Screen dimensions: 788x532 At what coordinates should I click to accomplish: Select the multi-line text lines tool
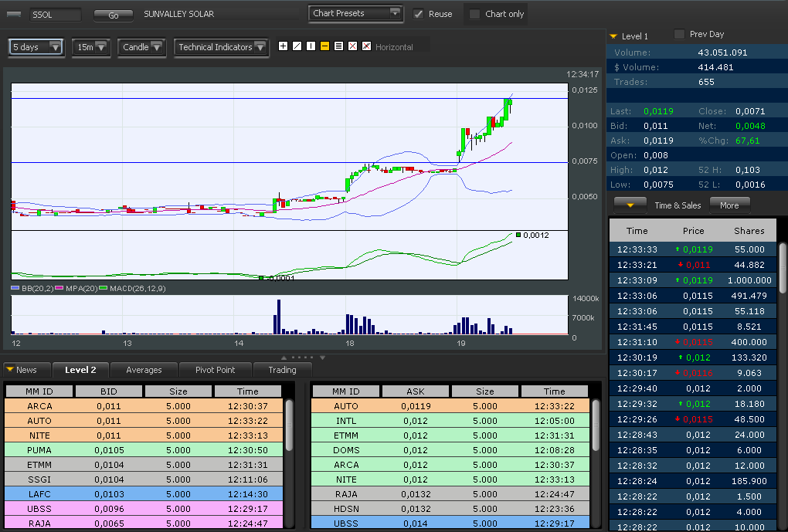tap(338, 46)
